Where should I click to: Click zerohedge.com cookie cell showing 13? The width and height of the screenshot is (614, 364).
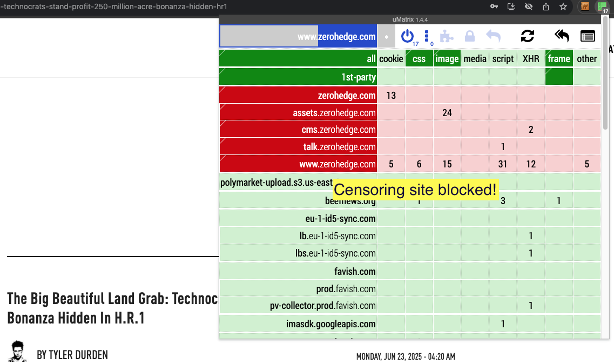[391, 95]
